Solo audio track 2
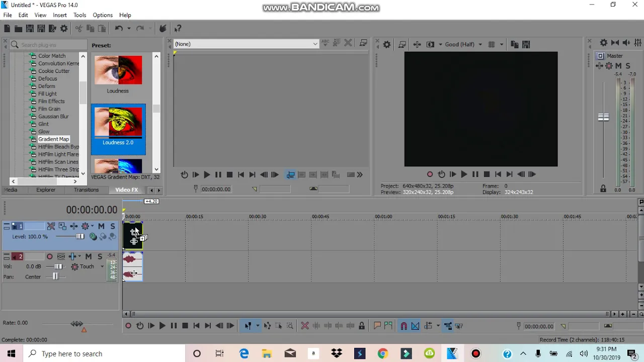Viewport: 644px width, 362px height. pos(100,256)
